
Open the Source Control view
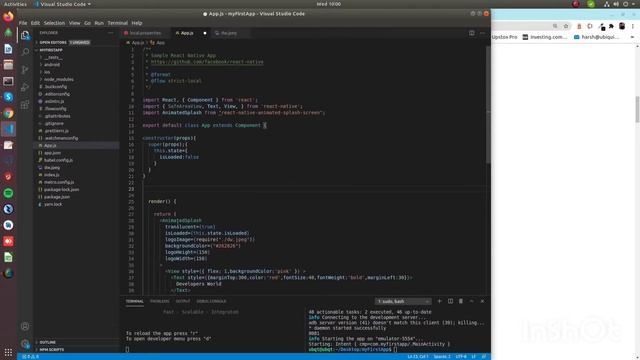click(25, 69)
